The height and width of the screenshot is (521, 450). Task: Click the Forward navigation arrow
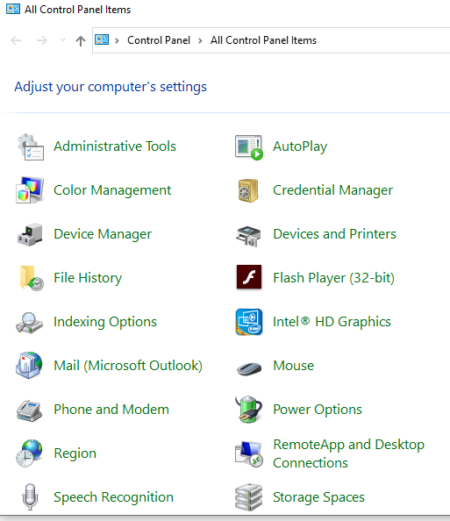click(x=42, y=41)
